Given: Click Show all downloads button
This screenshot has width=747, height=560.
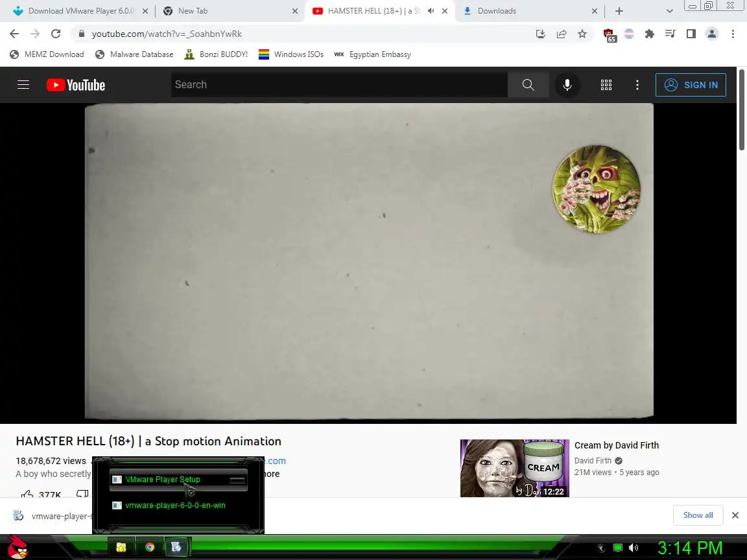Looking at the screenshot, I should point(698,515).
